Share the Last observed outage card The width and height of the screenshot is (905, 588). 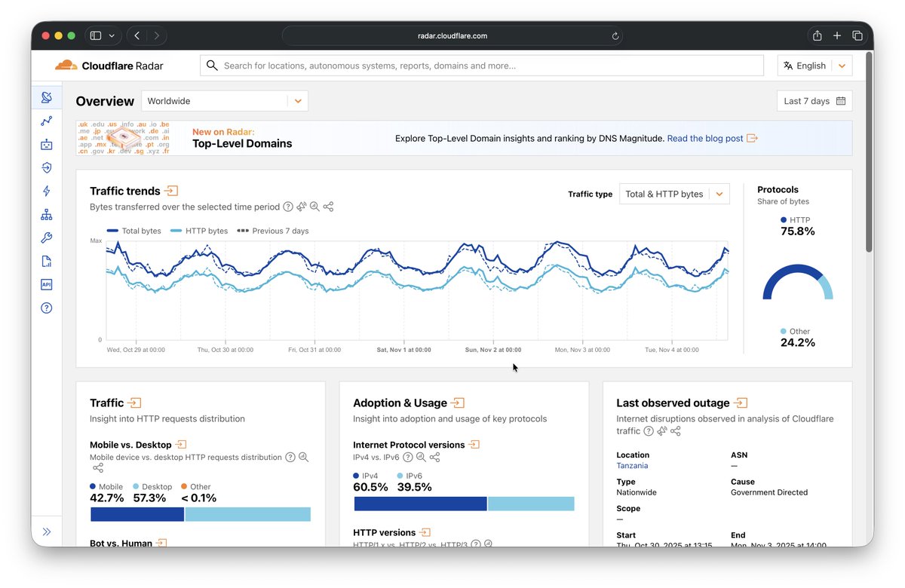pyautogui.click(x=675, y=431)
